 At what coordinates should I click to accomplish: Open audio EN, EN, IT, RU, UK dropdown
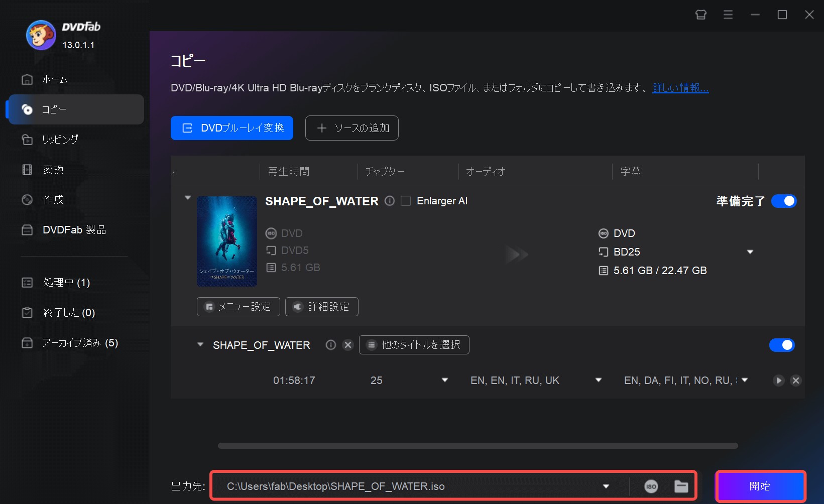[599, 381]
